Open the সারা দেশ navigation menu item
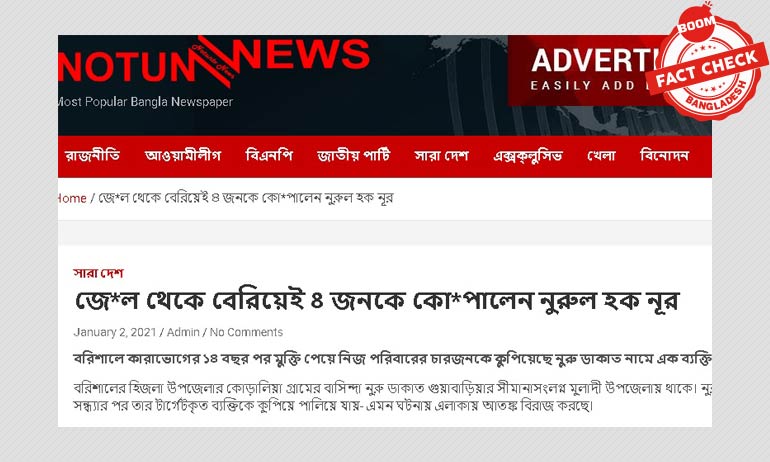Screen dimensions: 770x462 pyautogui.click(x=441, y=156)
